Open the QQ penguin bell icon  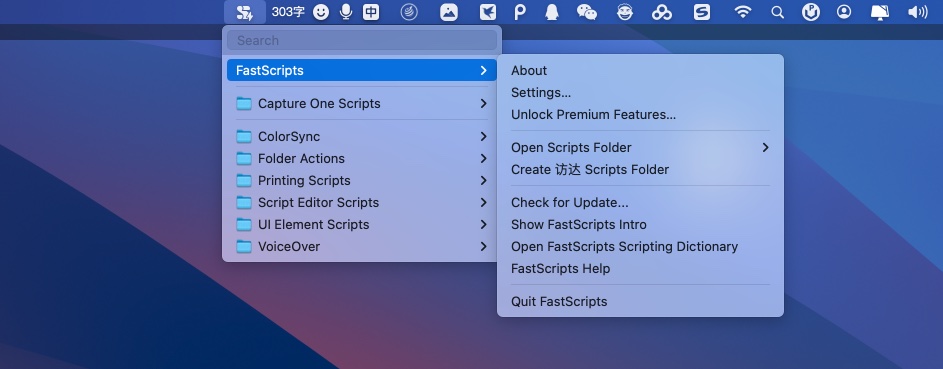551,12
